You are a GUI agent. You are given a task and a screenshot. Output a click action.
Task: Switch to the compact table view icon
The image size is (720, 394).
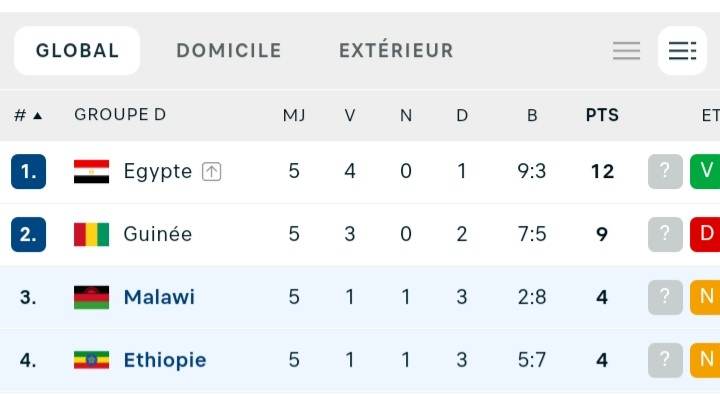tap(626, 51)
